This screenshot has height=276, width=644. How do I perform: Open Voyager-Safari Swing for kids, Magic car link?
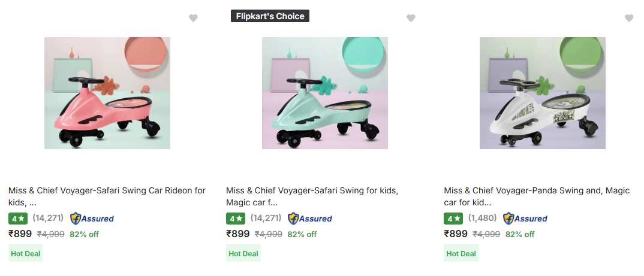click(x=312, y=196)
